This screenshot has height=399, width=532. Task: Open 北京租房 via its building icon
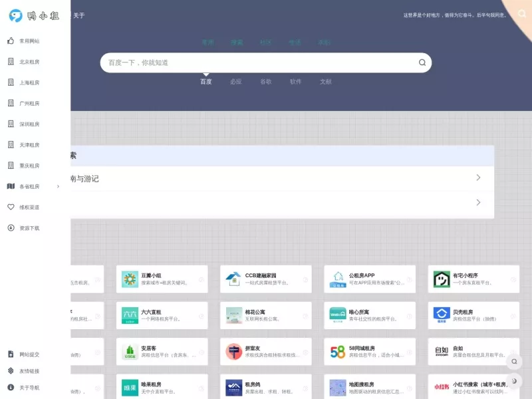11,62
